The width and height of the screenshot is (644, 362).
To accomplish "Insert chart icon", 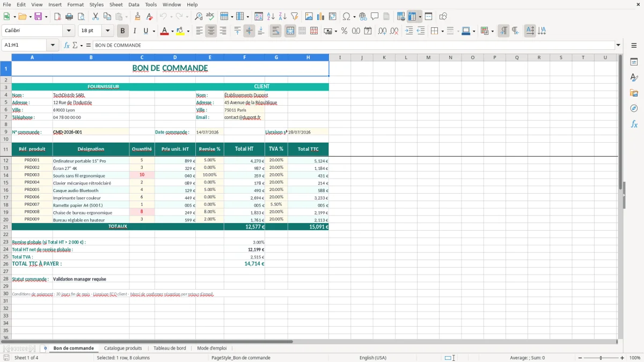I will 321,17.
